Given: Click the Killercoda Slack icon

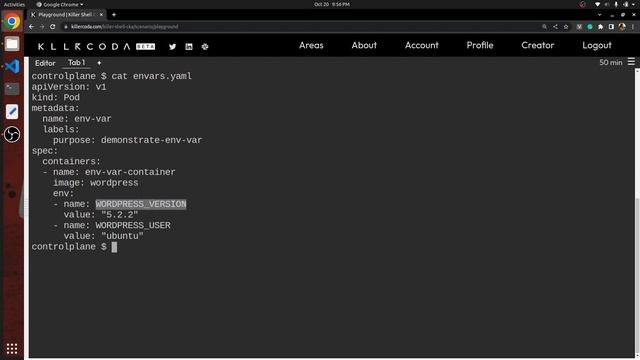Looking at the screenshot, I should 205,47.
